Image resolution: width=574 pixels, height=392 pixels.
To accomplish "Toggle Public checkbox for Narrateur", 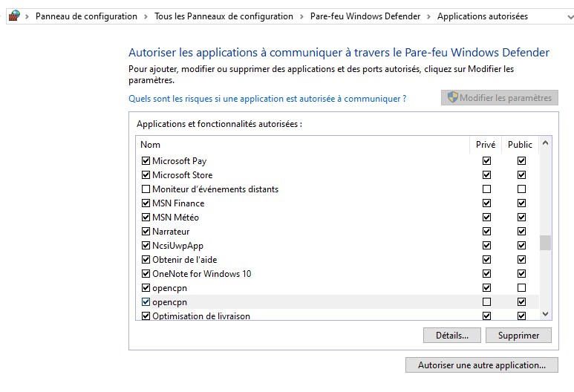I will (x=522, y=232).
